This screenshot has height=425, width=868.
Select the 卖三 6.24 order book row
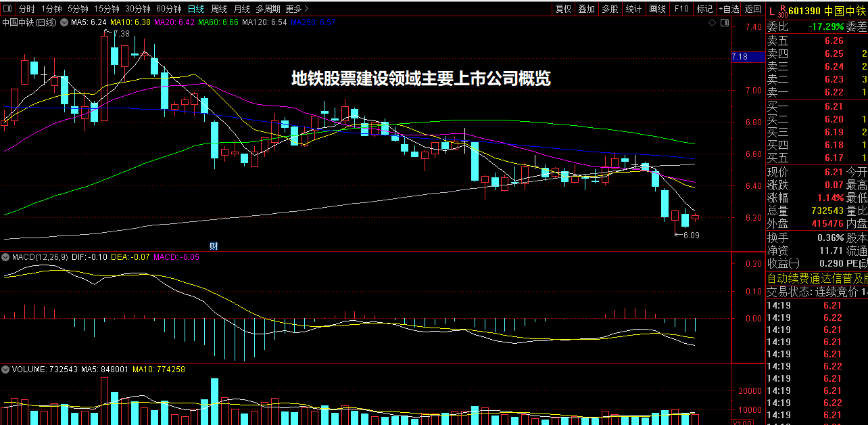click(817, 66)
